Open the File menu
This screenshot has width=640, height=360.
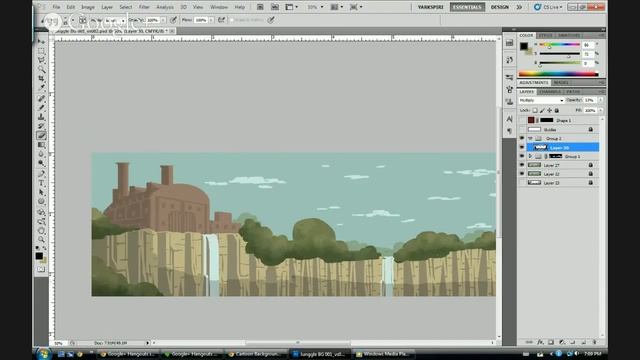pos(56,7)
